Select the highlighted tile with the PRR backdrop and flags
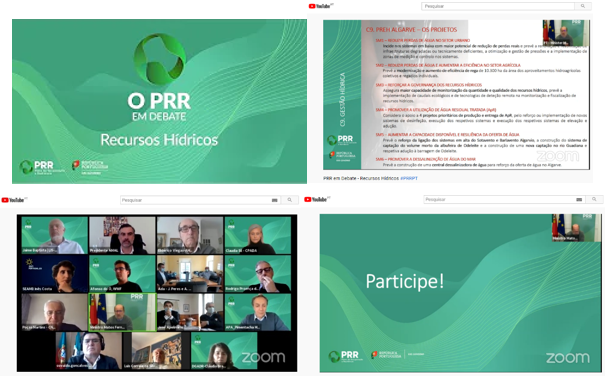Screen dimensions: 610x384 click(x=123, y=312)
